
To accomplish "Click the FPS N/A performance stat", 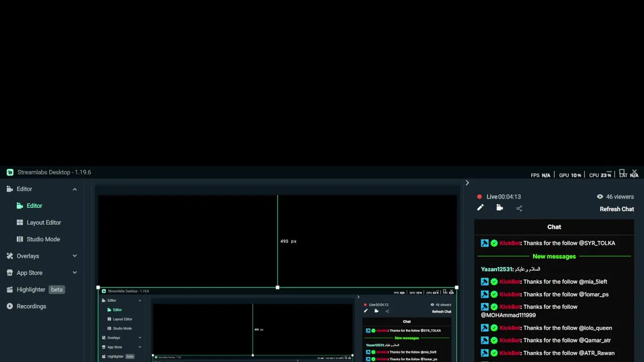I will click(541, 175).
